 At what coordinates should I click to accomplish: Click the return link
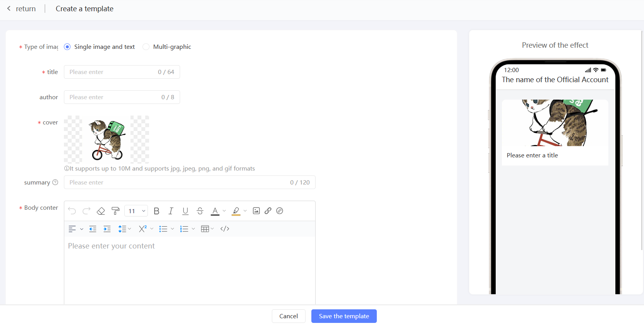pyautogui.click(x=26, y=9)
